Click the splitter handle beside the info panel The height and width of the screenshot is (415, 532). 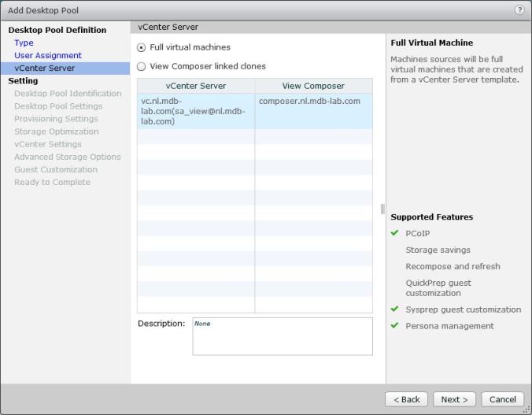click(x=382, y=209)
